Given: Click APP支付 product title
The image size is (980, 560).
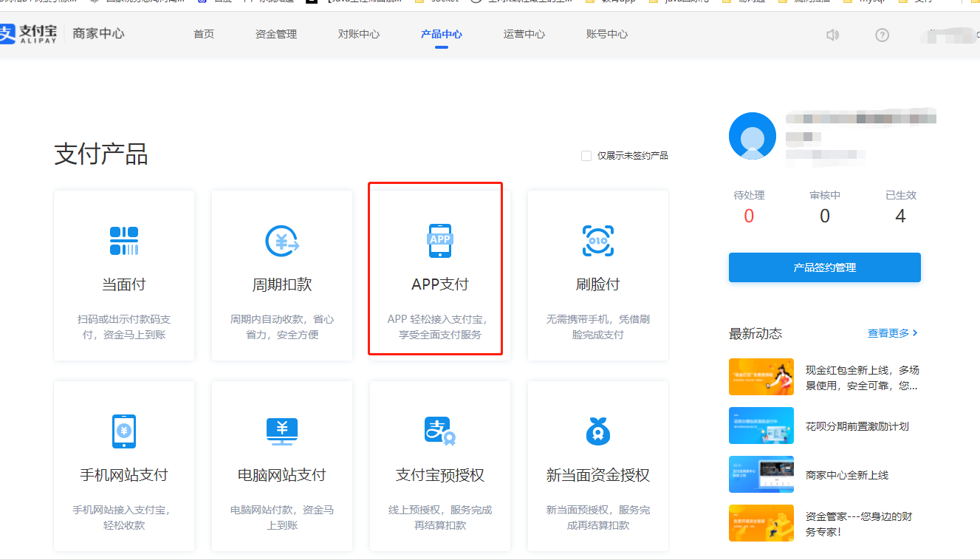Looking at the screenshot, I should [x=440, y=284].
